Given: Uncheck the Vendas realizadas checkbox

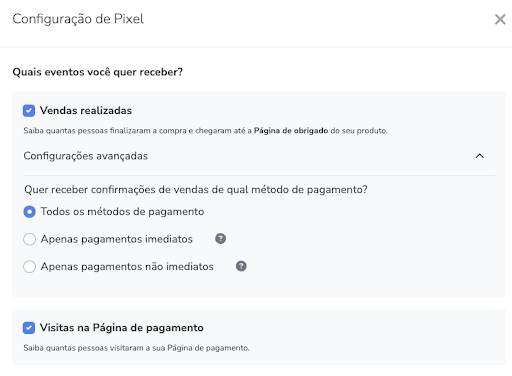Looking at the screenshot, I should (29, 111).
